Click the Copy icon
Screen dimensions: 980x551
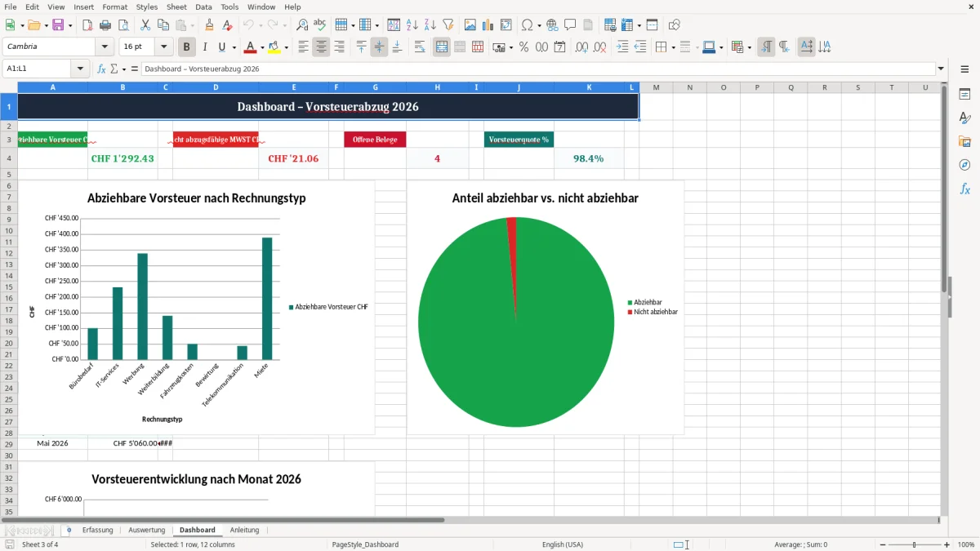(x=163, y=25)
